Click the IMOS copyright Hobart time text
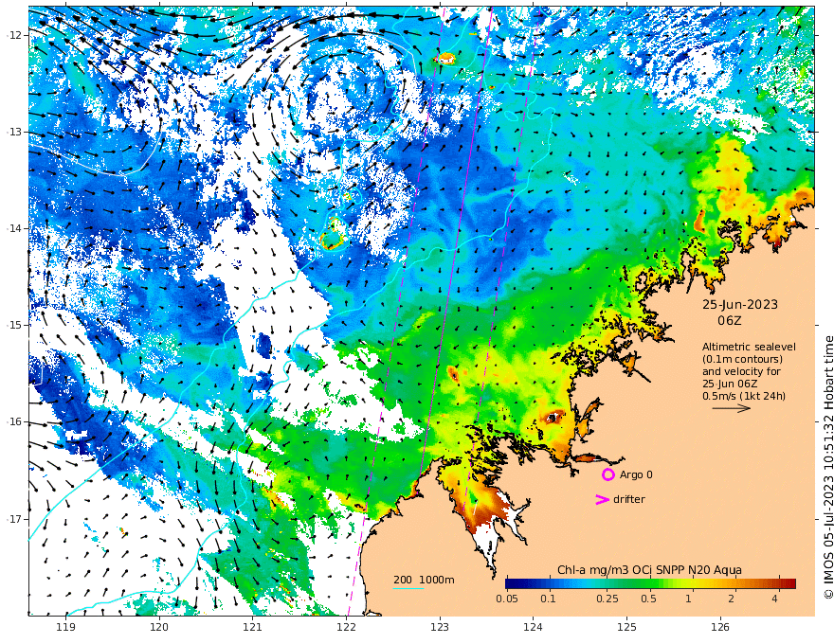Viewport: 834px width, 644px height. pyautogui.click(x=827, y=467)
